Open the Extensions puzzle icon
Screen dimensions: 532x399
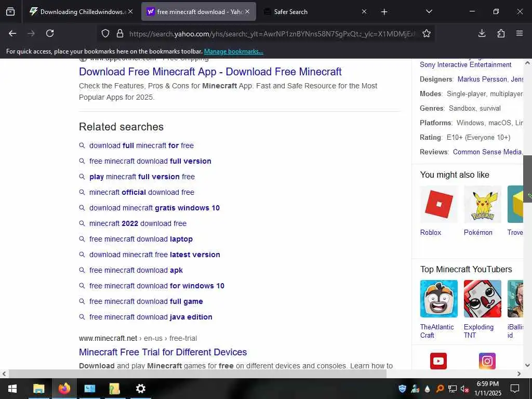(501, 33)
